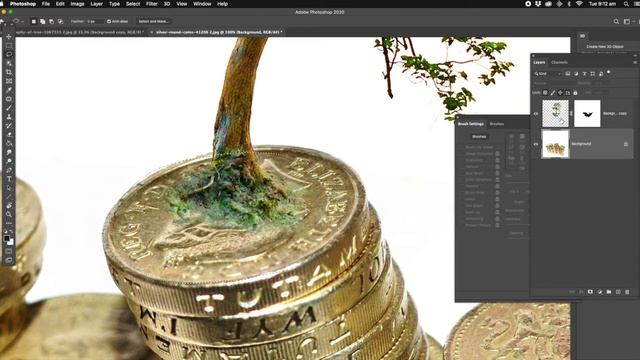Select the Pen tool
640x360 pixels.
click(9, 170)
